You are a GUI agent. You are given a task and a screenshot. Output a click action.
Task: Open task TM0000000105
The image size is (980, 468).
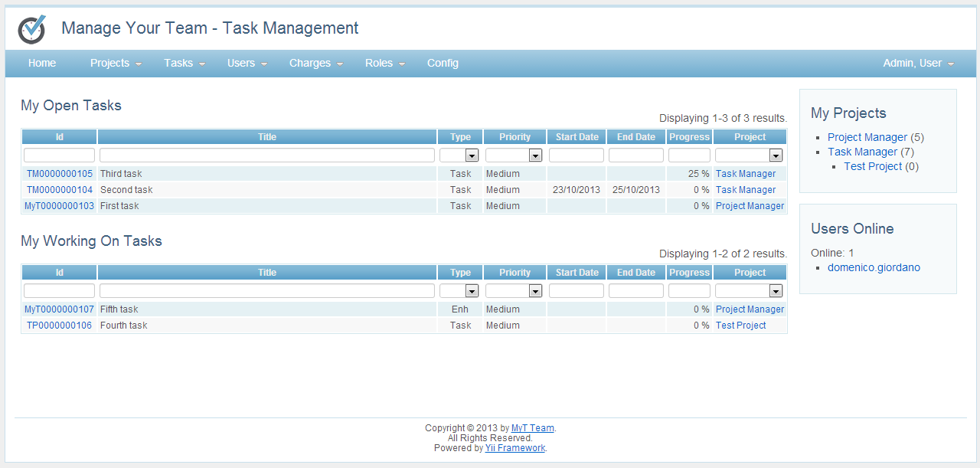coord(59,173)
